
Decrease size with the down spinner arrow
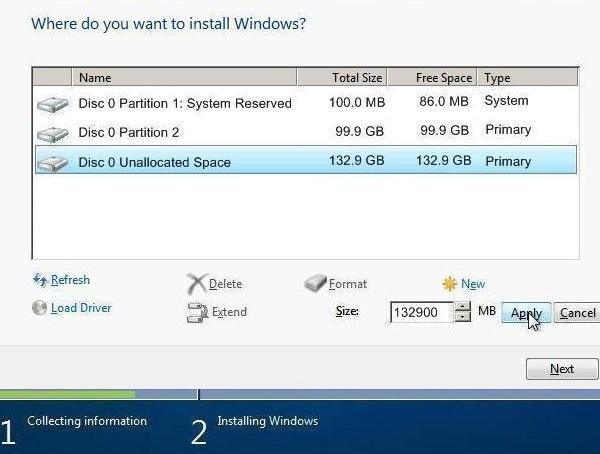pyautogui.click(x=463, y=317)
